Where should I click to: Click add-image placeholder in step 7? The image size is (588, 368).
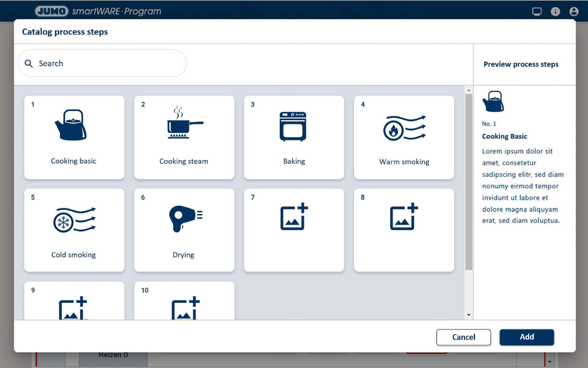click(x=294, y=217)
